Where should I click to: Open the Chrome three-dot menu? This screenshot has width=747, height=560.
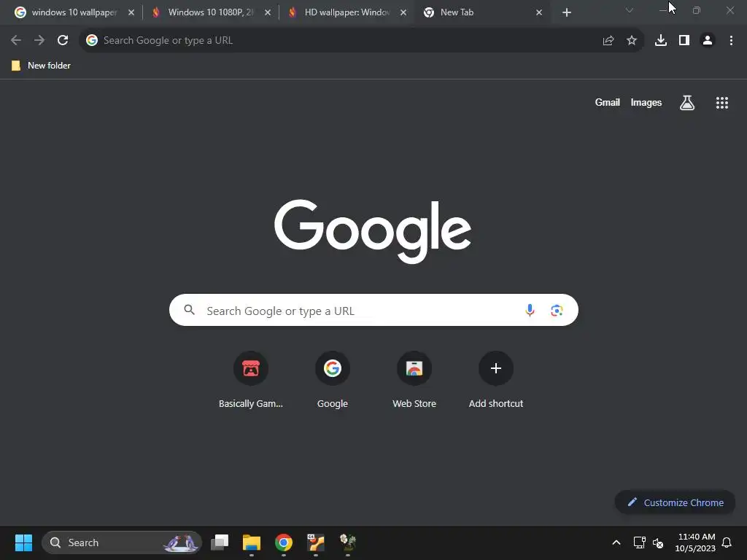(731, 41)
